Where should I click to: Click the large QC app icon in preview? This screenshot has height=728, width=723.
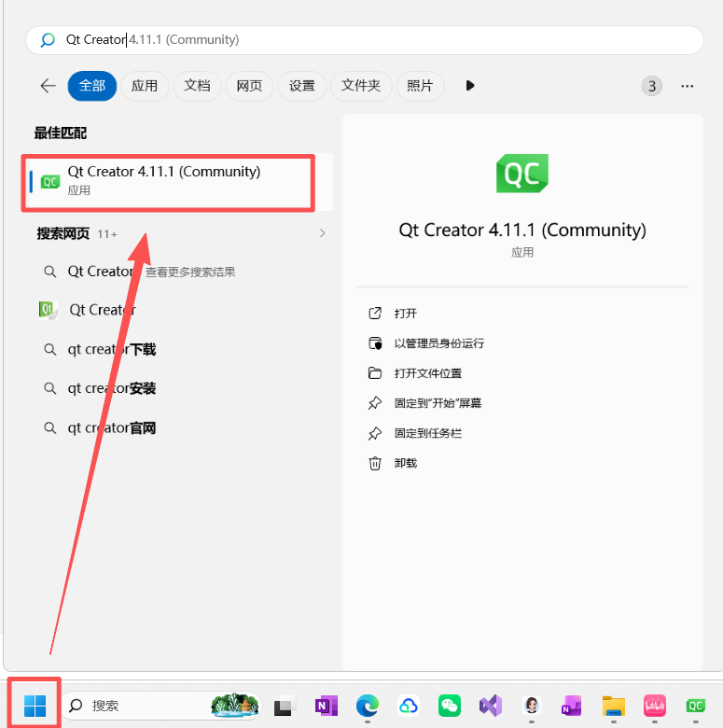522,174
